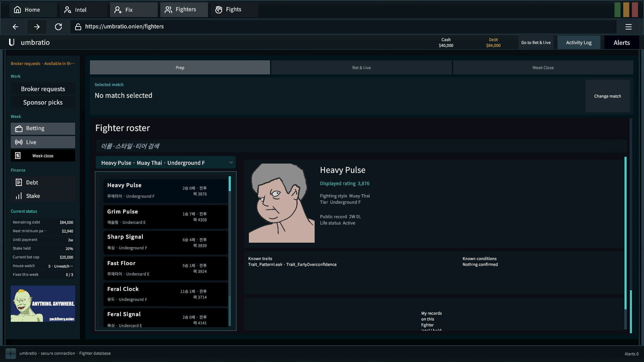The image size is (644, 362).
Task: Click the Debt document icon
Action: click(19, 182)
